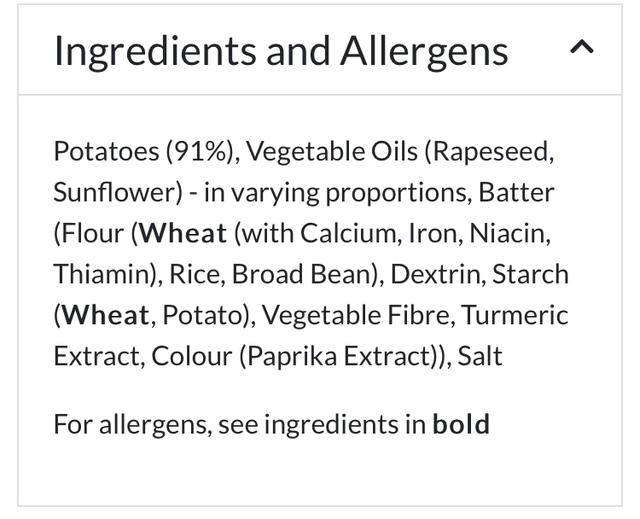Screen dimensions: 640x519
Task: Click the word "Turmeric"
Action: pos(514,315)
